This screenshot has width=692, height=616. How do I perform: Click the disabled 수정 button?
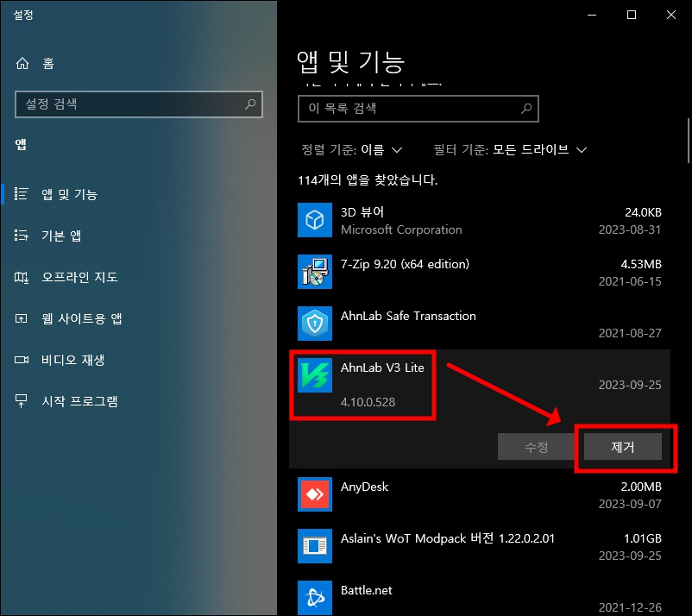point(536,447)
